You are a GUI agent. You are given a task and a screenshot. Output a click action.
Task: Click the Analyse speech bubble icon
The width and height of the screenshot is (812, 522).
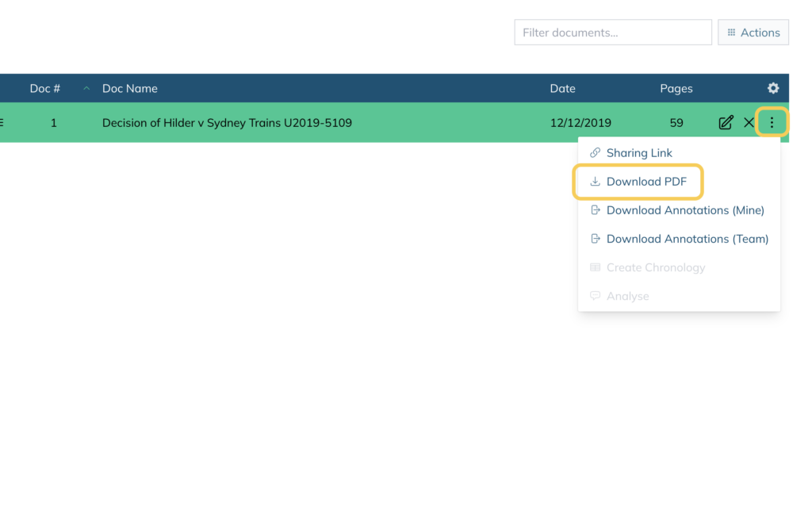(595, 296)
